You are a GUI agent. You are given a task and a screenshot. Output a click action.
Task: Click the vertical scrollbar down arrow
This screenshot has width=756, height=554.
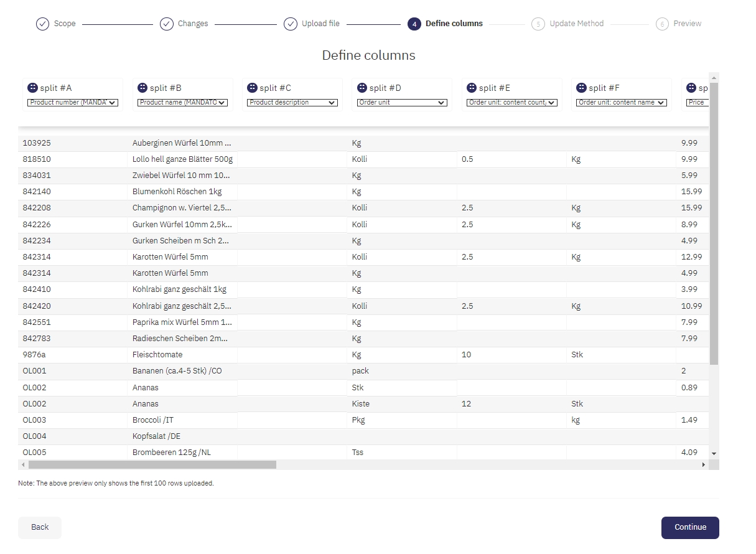[x=714, y=454]
